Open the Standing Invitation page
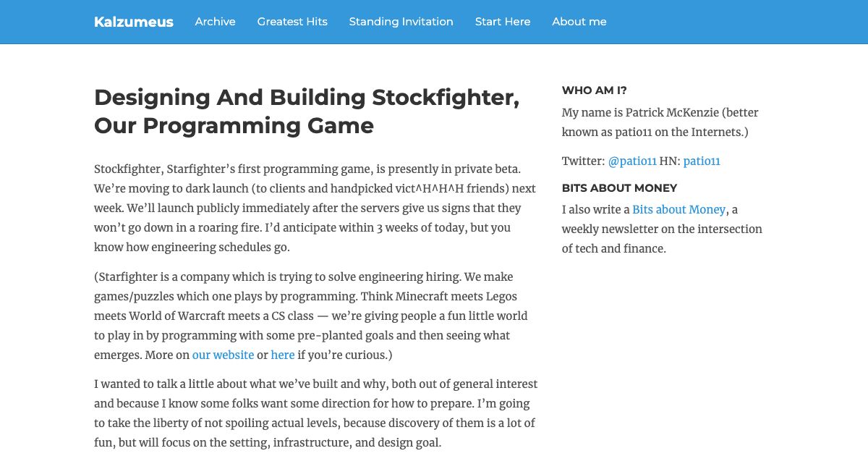Viewport: 868px width, 456px height. point(401,22)
